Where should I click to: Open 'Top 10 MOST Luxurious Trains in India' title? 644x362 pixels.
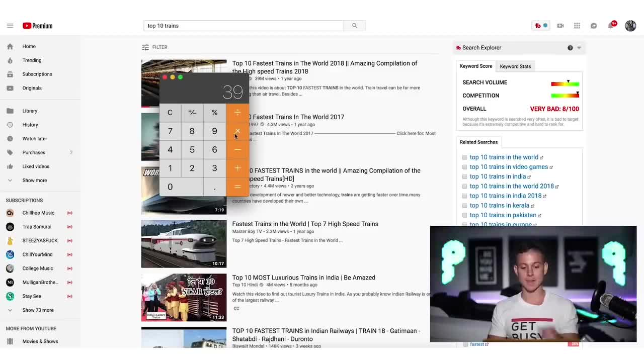303,278
